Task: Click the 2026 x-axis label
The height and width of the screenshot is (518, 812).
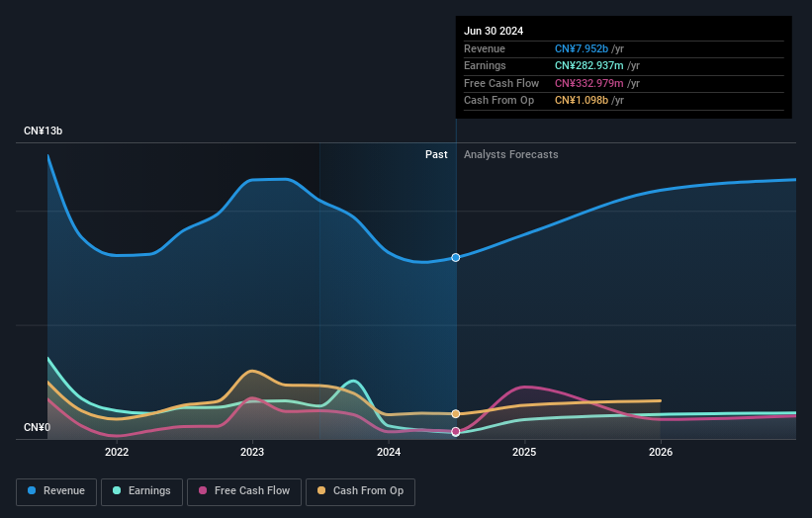Action: pyautogui.click(x=661, y=453)
